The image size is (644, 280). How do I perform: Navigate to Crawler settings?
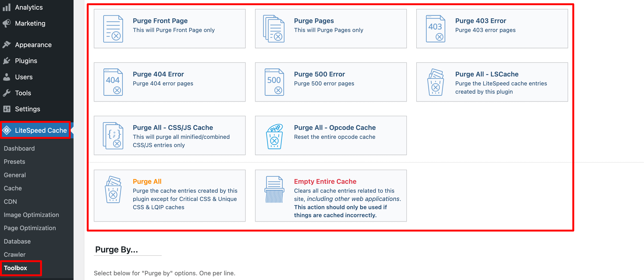click(15, 254)
